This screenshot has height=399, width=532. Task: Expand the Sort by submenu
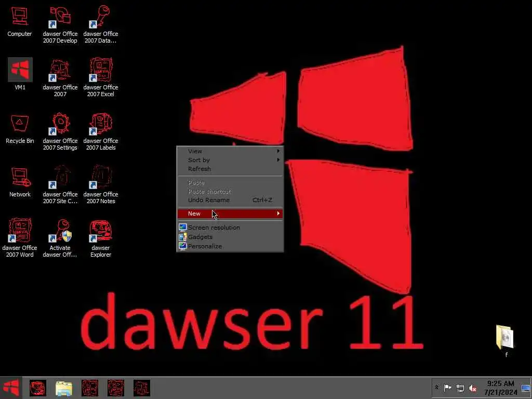pos(230,160)
